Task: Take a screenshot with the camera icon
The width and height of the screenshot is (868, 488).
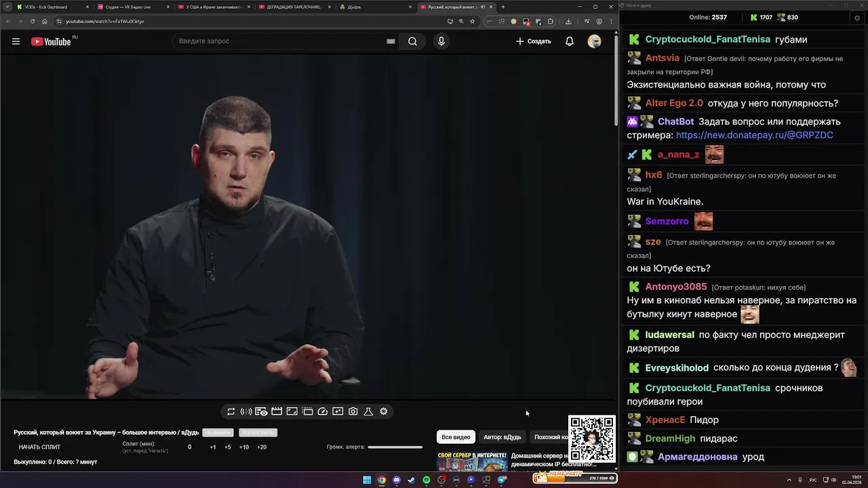Action: click(353, 411)
